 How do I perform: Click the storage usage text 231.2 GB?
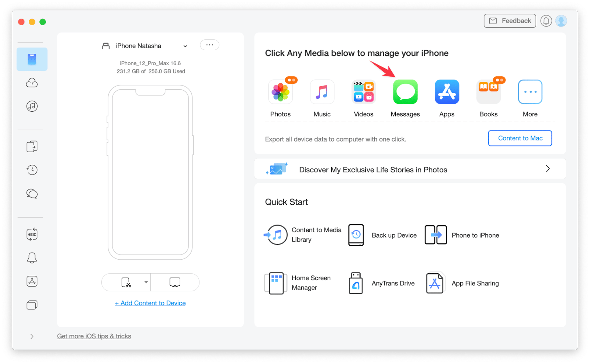click(151, 71)
